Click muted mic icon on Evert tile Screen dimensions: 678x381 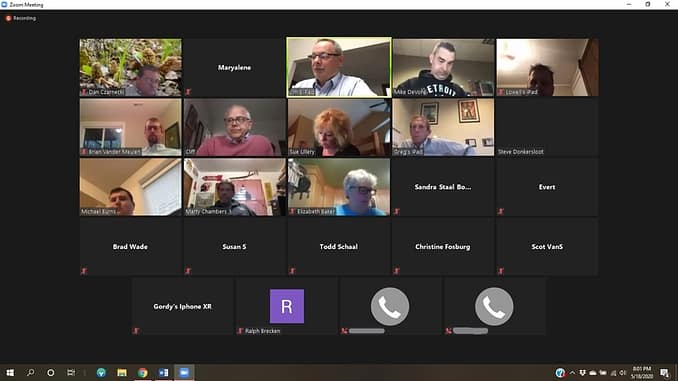[501, 211]
